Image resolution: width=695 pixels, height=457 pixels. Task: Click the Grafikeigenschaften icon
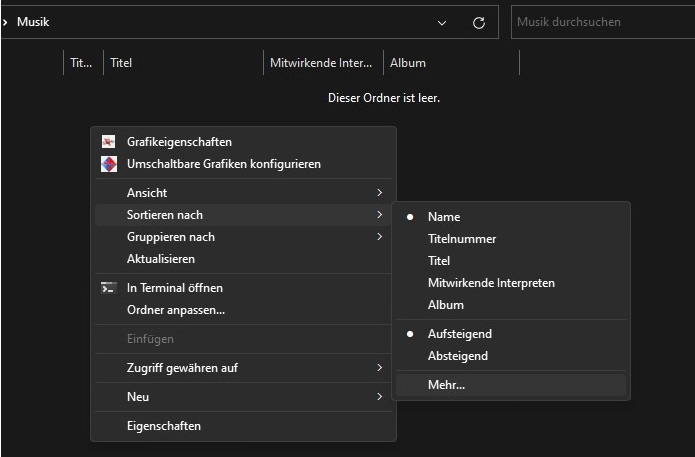109,142
